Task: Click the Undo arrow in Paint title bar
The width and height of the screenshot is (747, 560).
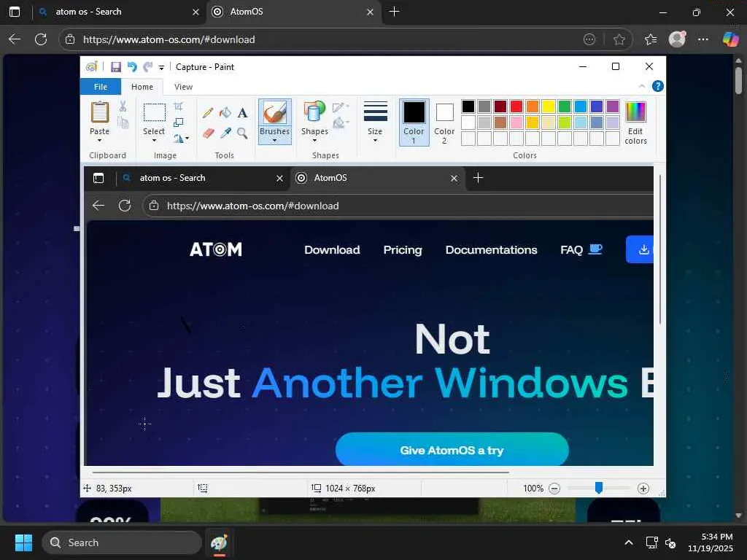Action: coord(132,66)
